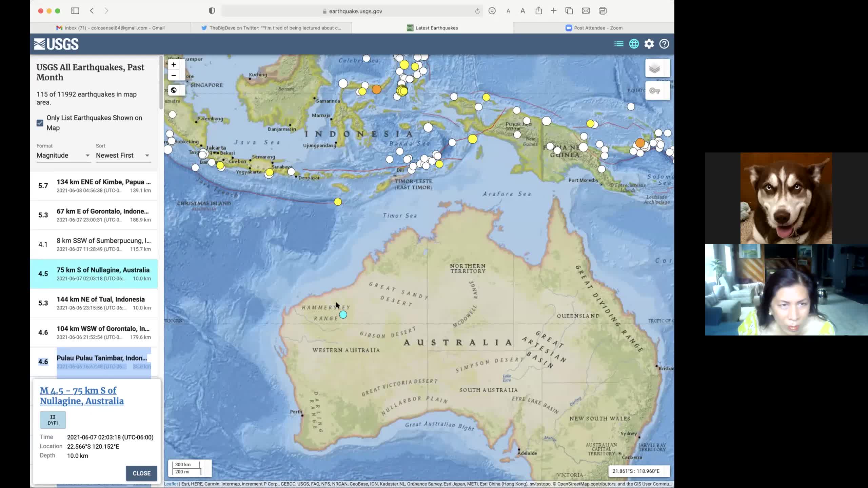
Task: Switch to TheBigDave on Twitter tab
Action: pos(271,28)
